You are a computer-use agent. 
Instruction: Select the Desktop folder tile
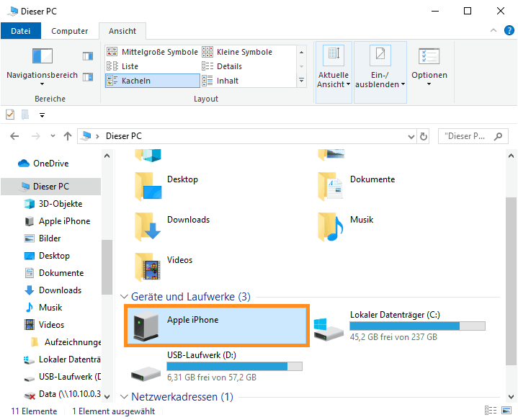click(166, 186)
